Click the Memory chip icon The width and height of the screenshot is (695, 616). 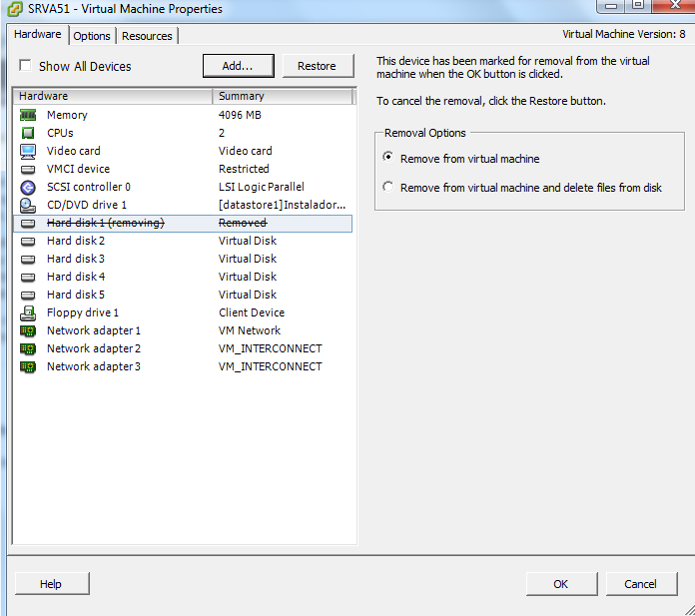coord(28,115)
